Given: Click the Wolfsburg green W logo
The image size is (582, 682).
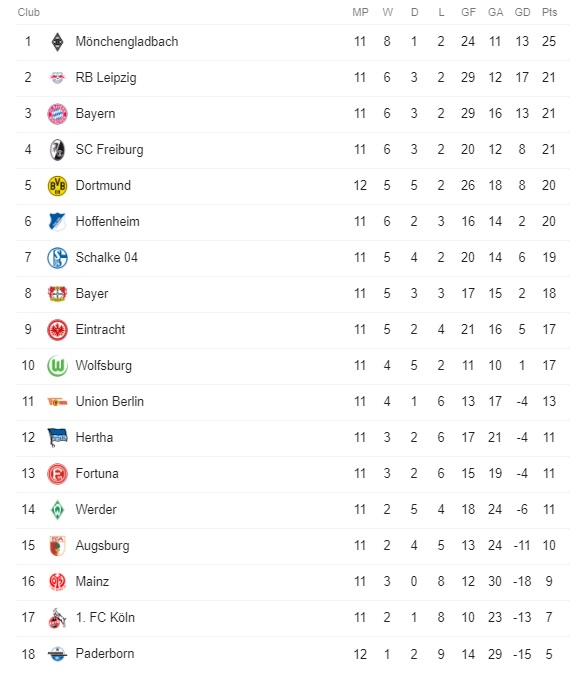Looking at the screenshot, I should click(57, 366).
